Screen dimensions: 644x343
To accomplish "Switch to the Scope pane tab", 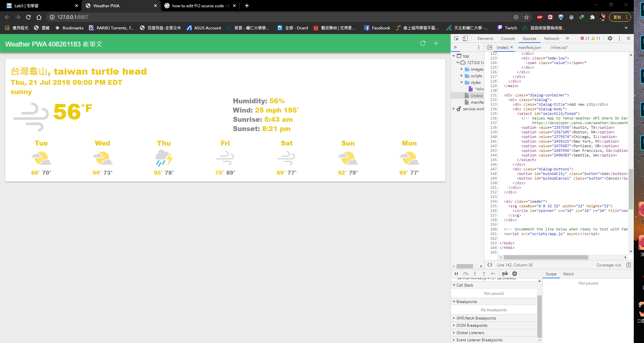I will coord(551,274).
